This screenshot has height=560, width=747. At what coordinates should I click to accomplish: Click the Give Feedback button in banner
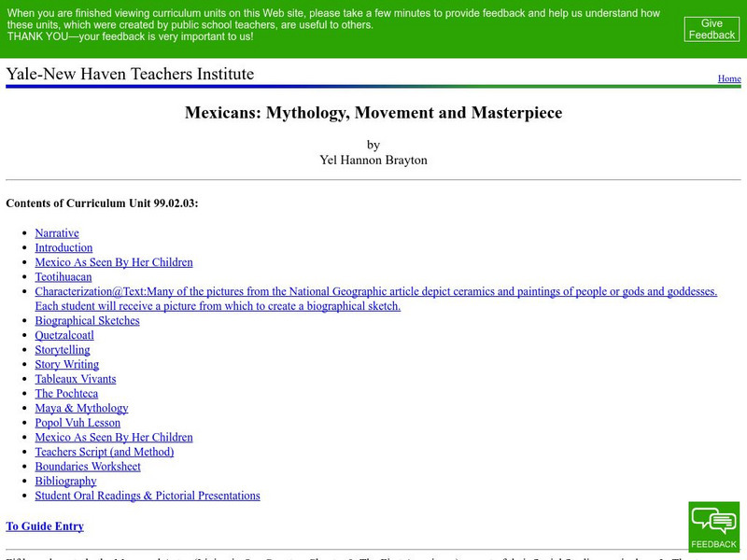[x=712, y=29]
